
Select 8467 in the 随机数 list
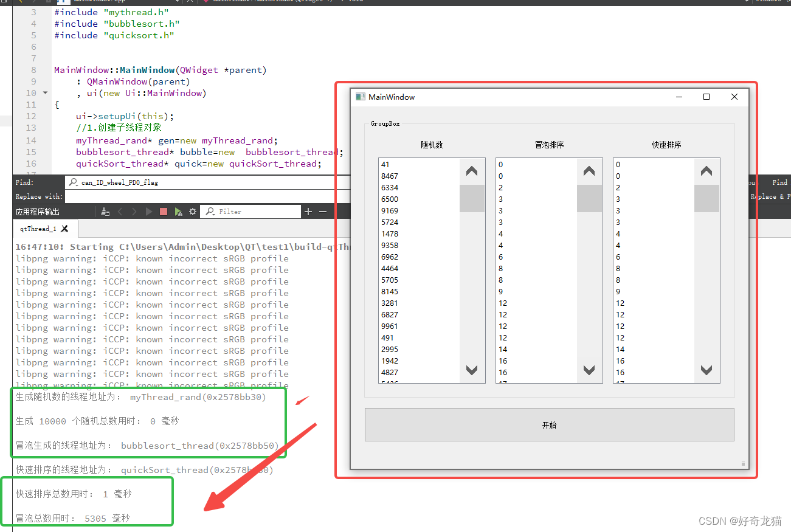click(x=390, y=176)
